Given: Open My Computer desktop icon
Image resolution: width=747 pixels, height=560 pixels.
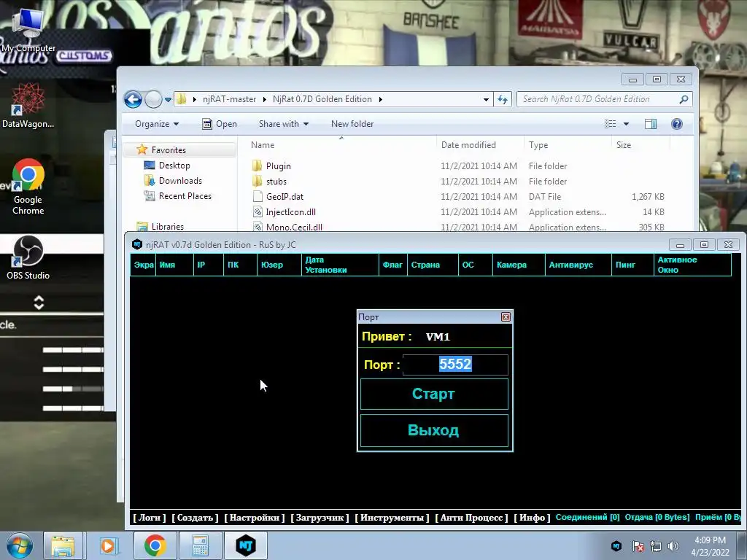Looking at the screenshot, I should [x=28, y=29].
